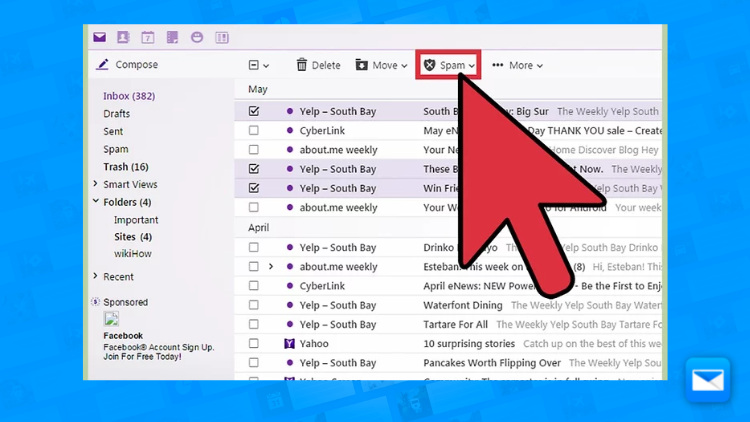Image resolution: width=750 pixels, height=422 pixels.
Task: Click unread dot on CyberLink May email
Action: point(289,130)
